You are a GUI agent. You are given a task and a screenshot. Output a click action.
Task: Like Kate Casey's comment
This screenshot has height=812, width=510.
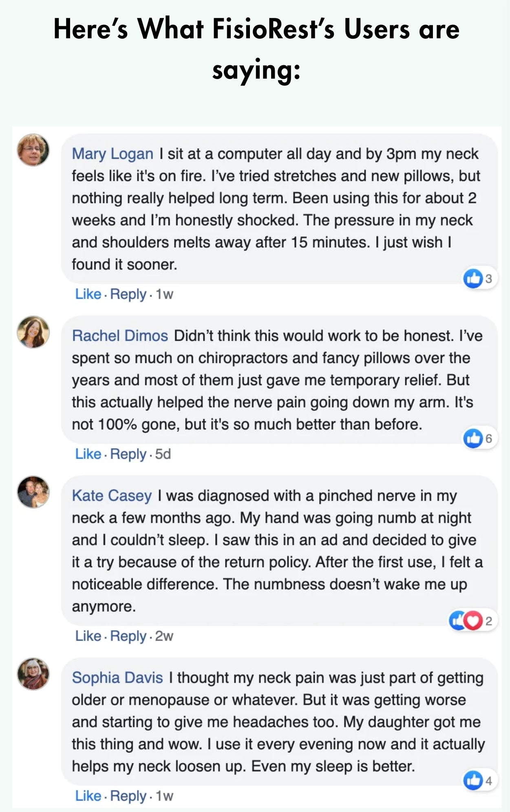pos(88,636)
